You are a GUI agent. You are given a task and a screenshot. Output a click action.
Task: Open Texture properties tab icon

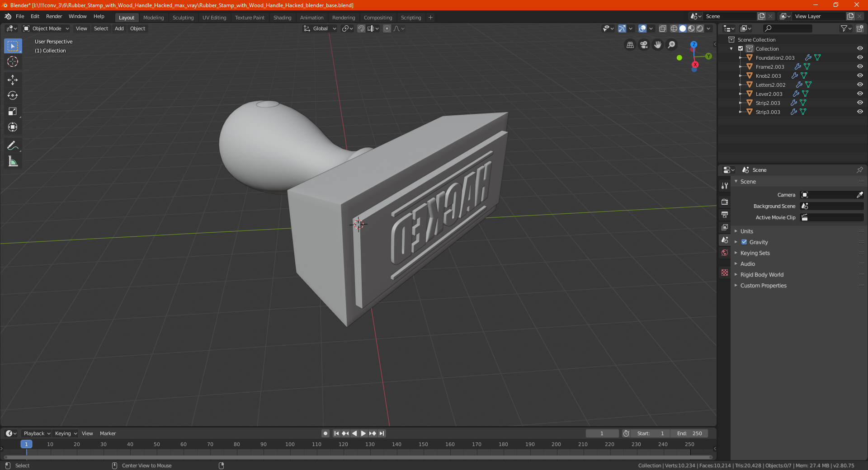[x=725, y=273]
